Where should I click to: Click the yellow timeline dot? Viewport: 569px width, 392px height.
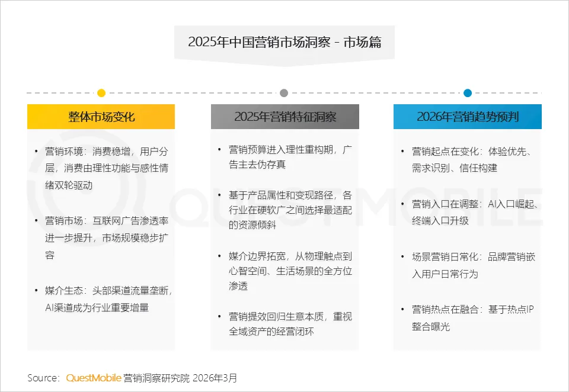tap(101, 92)
